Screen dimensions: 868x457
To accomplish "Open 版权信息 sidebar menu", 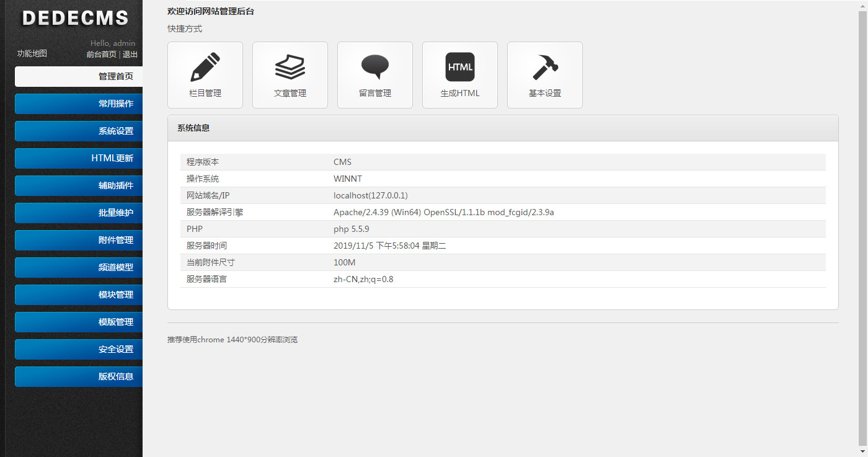I will point(79,377).
